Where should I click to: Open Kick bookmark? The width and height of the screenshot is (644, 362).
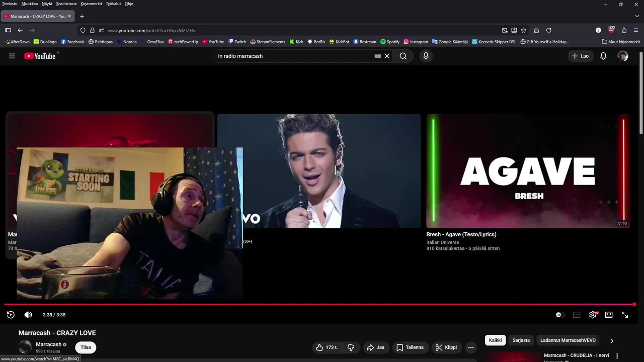point(296,42)
